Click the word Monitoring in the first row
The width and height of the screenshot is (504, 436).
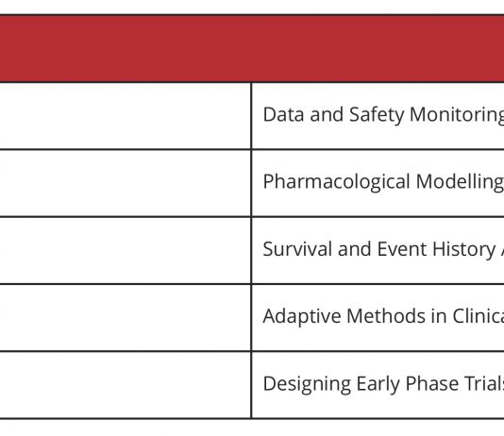[457, 115]
